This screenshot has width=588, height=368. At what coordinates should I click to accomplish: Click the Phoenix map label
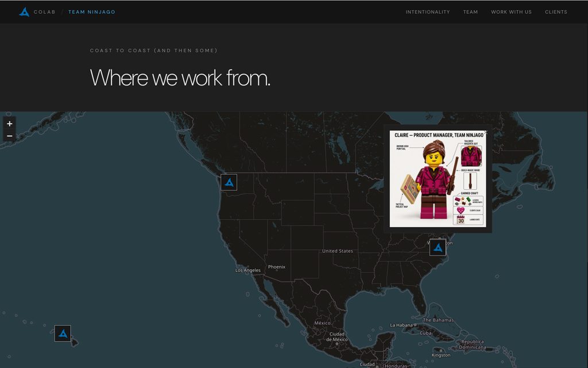tap(277, 267)
